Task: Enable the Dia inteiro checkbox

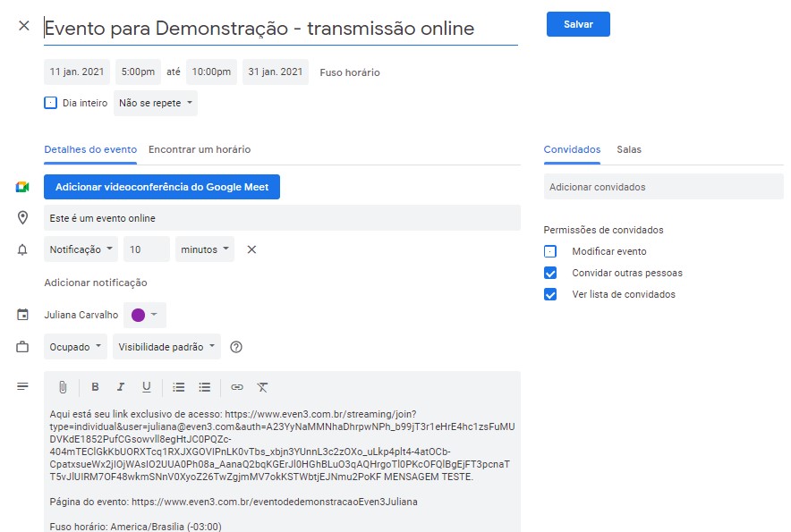Action: (50, 103)
